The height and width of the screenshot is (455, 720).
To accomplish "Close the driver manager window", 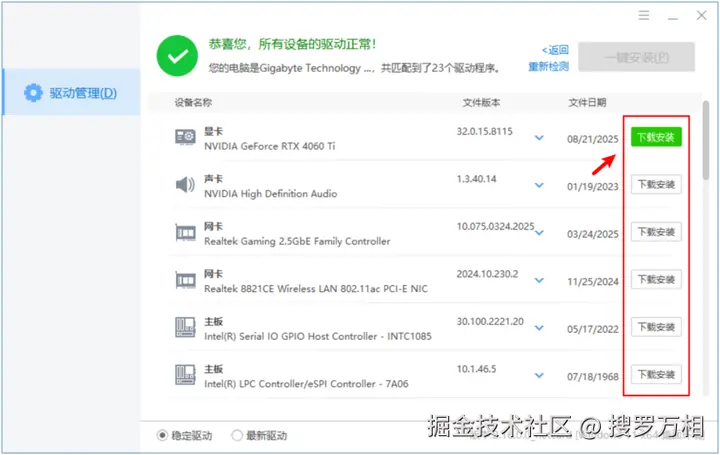I will pyautogui.click(x=701, y=16).
